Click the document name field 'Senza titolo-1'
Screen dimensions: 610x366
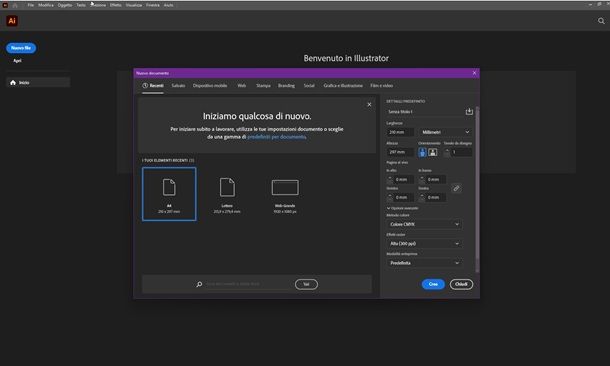[424, 112]
